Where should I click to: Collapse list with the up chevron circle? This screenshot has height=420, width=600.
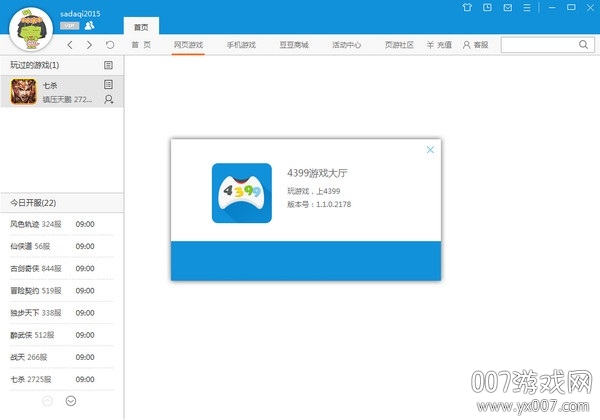click(x=47, y=401)
